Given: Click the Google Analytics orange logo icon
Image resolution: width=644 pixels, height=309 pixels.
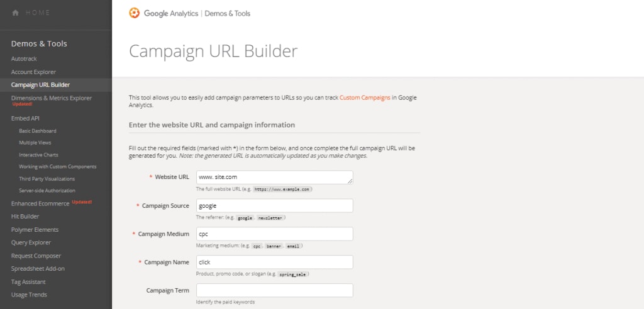Looking at the screenshot, I should coord(135,13).
